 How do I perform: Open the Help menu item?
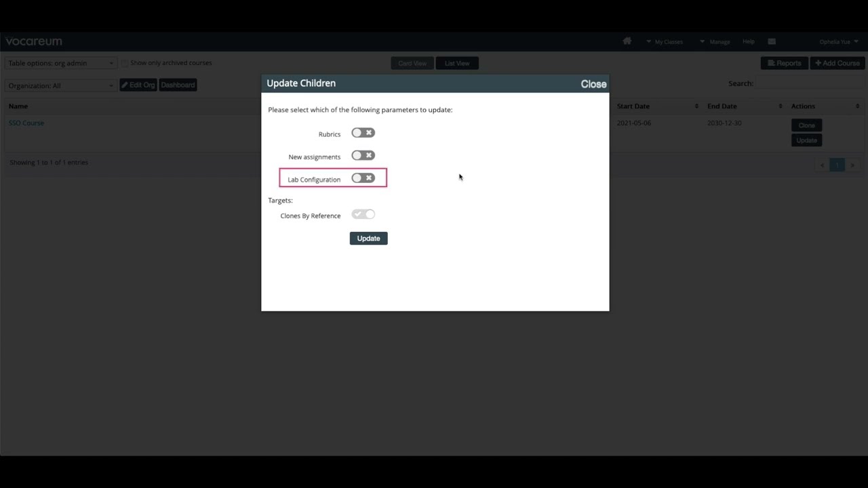pyautogui.click(x=749, y=41)
